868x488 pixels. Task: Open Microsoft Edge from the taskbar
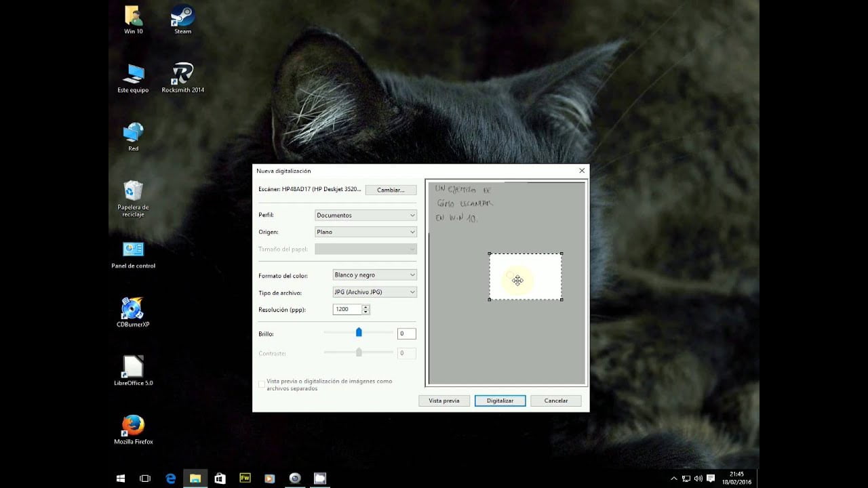(x=170, y=478)
